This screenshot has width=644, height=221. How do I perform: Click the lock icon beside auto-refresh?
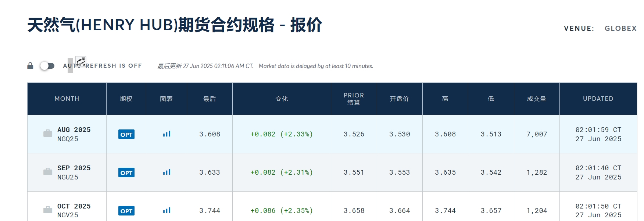pyautogui.click(x=30, y=66)
